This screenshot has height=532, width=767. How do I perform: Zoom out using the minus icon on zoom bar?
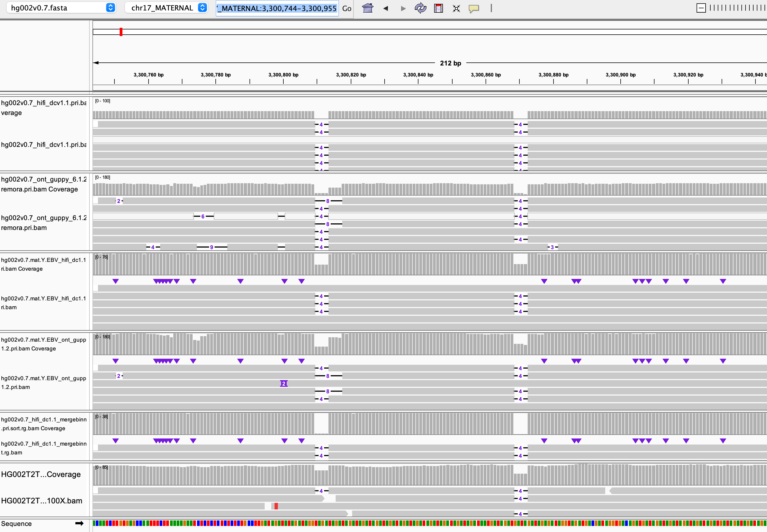tap(702, 7)
